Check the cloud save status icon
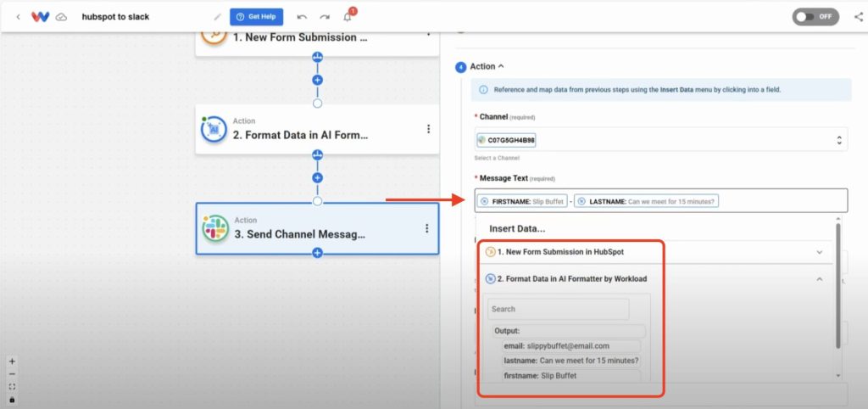Image resolution: width=868 pixels, height=409 pixels. tap(61, 17)
